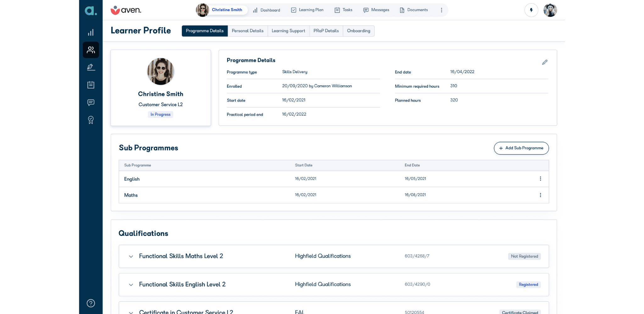The width and height of the screenshot is (644, 314).
Task: Click the Sub Programme column header
Action: 137,165
